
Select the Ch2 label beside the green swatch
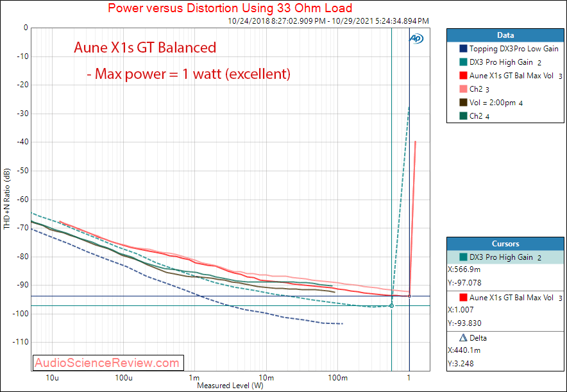(x=476, y=116)
